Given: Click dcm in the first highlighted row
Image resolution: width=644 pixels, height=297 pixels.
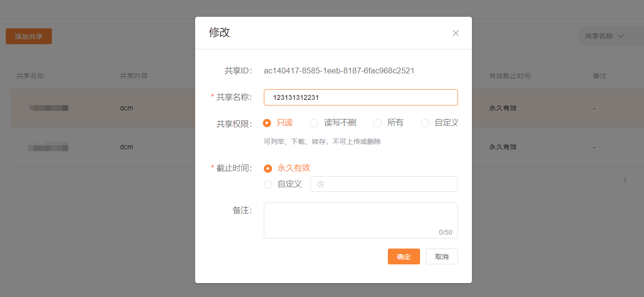Looking at the screenshot, I should point(126,108).
